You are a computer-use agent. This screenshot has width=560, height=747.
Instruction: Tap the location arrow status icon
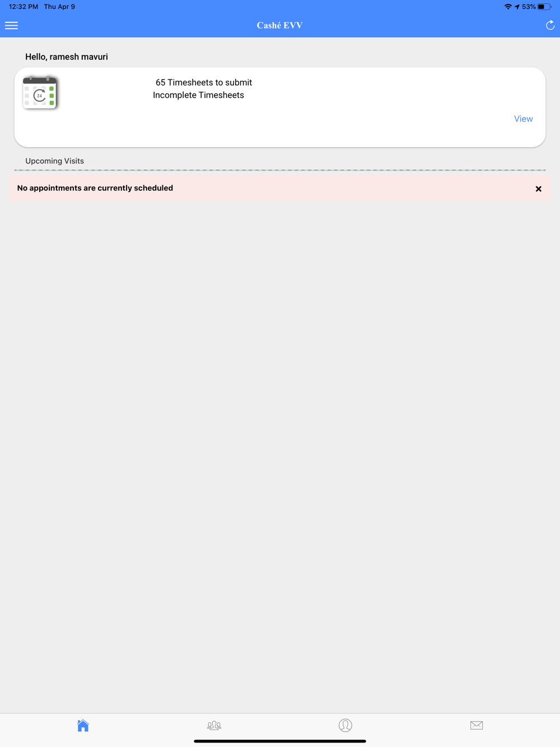coord(517,7)
